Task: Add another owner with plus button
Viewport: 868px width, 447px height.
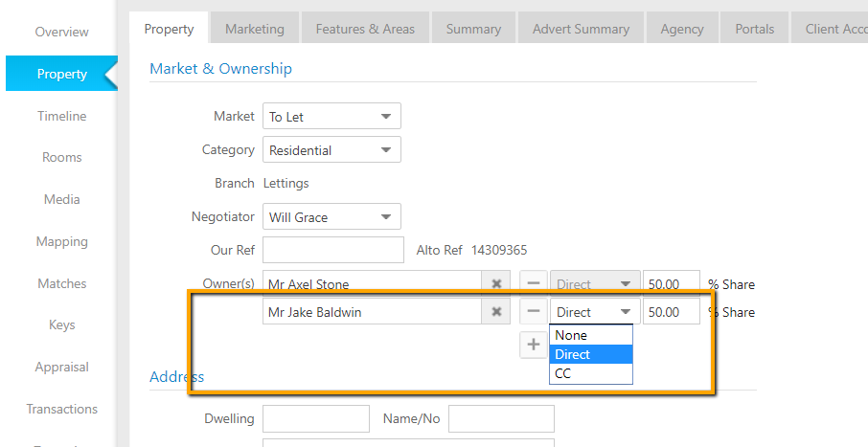Action: point(535,346)
